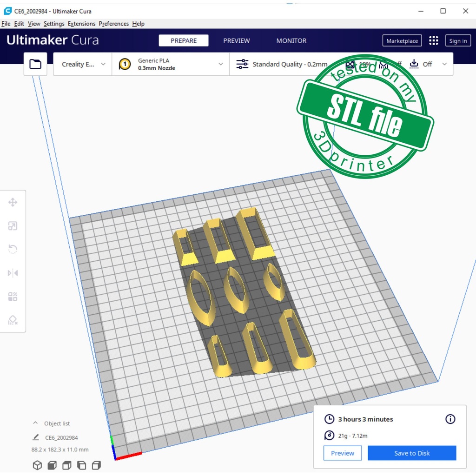The height and width of the screenshot is (476, 476).
Task: Open the application switcher grid icon
Action: (x=433, y=41)
